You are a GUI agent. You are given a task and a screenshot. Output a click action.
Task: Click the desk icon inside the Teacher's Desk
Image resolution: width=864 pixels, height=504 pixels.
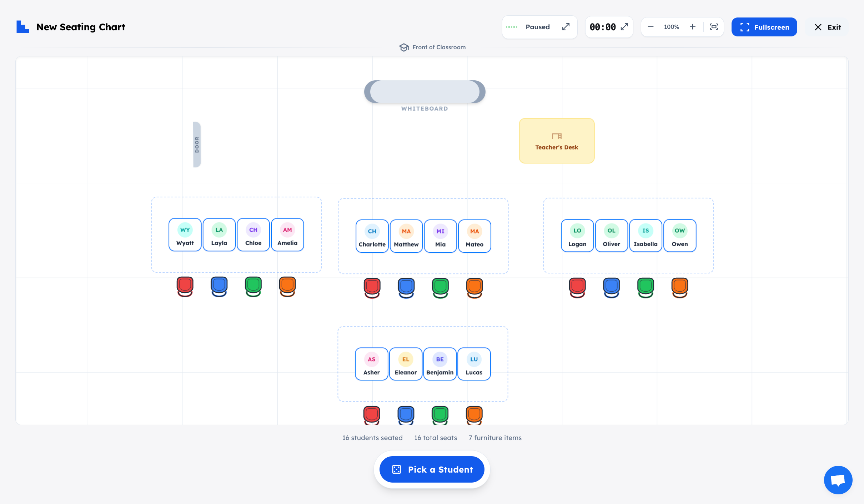click(556, 136)
